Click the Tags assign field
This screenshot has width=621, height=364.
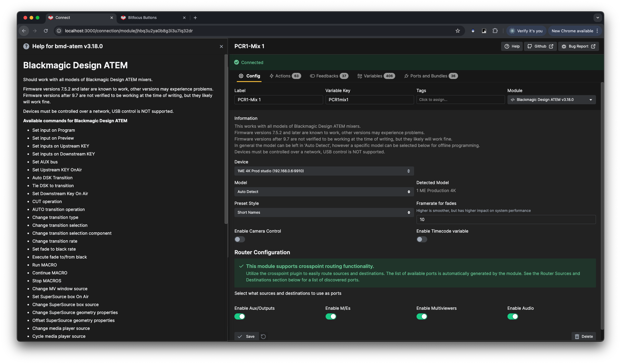pos(460,100)
